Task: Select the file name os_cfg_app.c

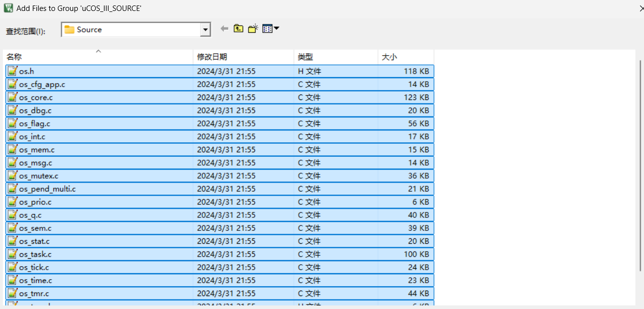Action: [42, 85]
